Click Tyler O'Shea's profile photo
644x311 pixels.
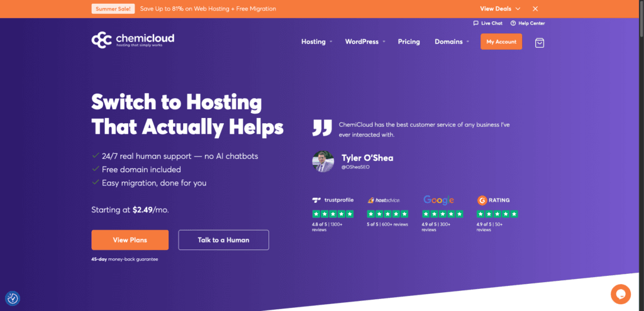point(323,161)
